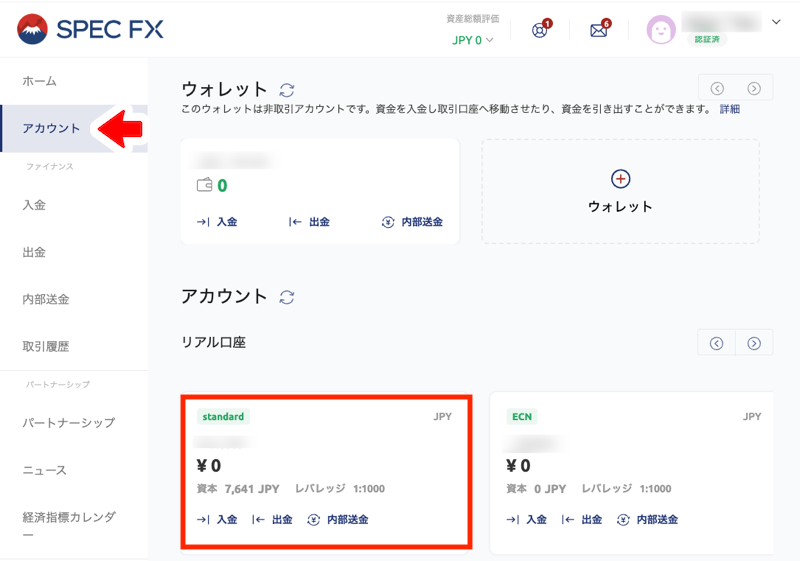Open パートナーシップ sidebar item
The image size is (800, 561).
[x=68, y=423]
